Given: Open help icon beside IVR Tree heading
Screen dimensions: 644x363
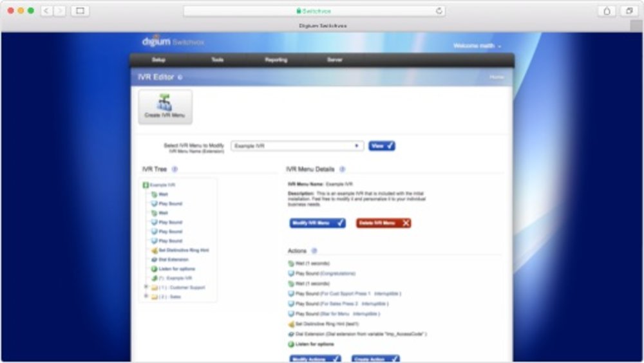Looking at the screenshot, I should tap(175, 169).
